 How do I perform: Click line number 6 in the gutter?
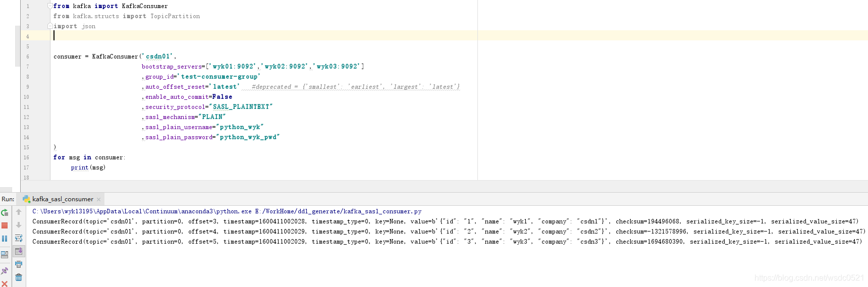[28, 56]
